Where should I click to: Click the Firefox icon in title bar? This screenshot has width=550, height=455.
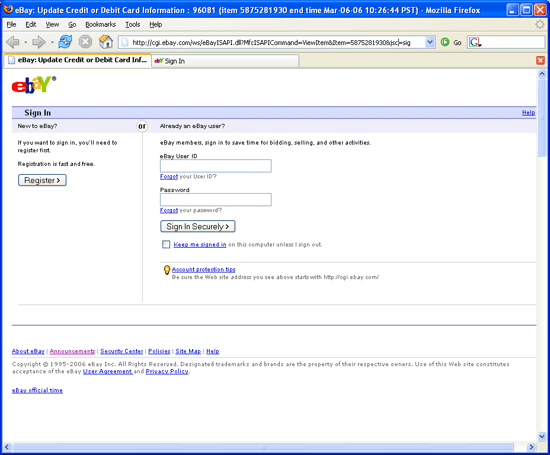tap(8, 9)
